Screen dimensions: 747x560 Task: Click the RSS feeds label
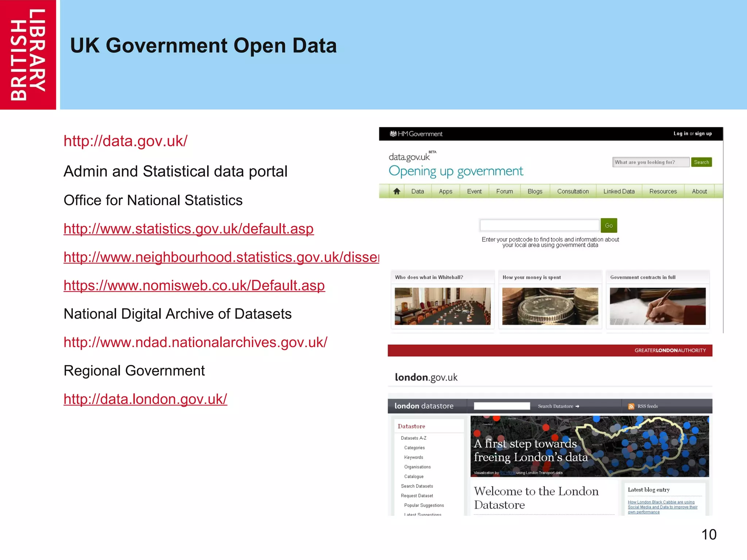coord(647,406)
